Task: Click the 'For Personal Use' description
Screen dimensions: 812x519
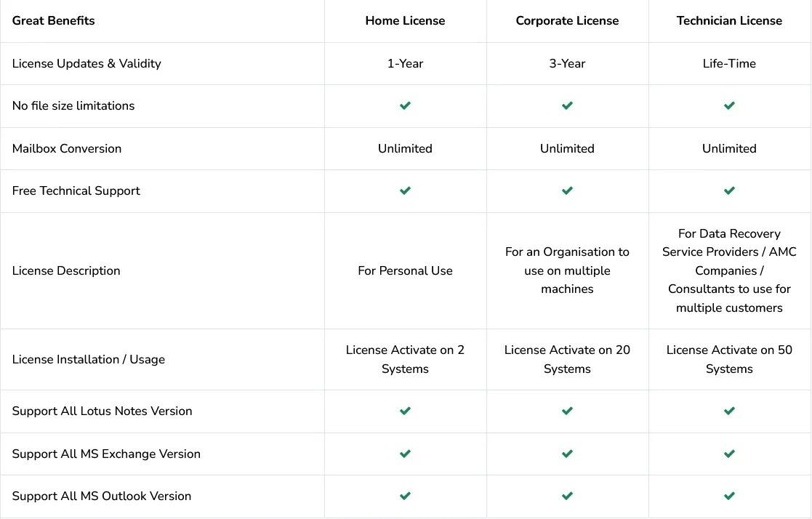Action: [405, 270]
